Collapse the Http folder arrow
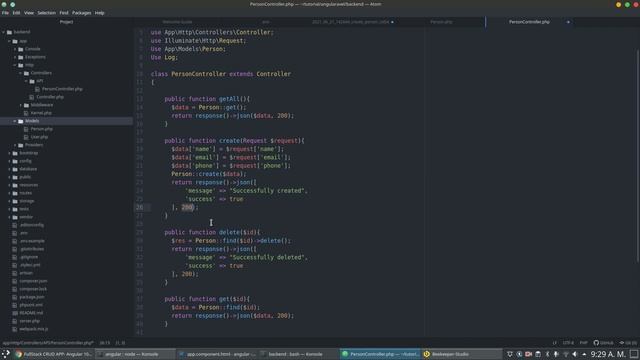 [x=15, y=65]
